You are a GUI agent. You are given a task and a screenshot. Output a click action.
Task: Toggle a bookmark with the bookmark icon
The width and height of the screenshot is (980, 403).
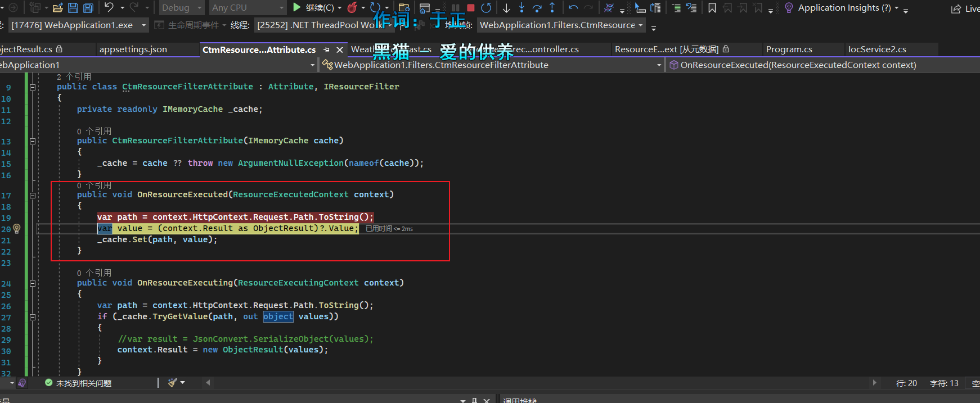click(x=712, y=8)
